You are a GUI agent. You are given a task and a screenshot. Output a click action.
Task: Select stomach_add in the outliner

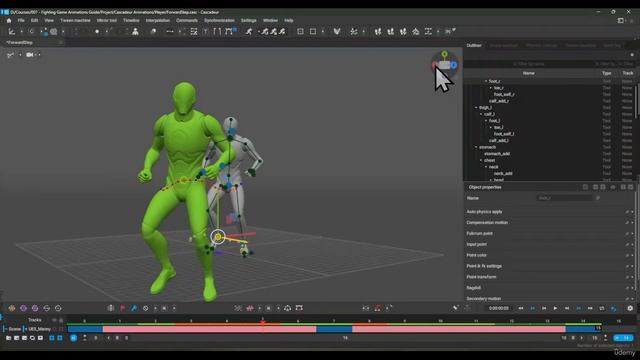click(x=497, y=154)
